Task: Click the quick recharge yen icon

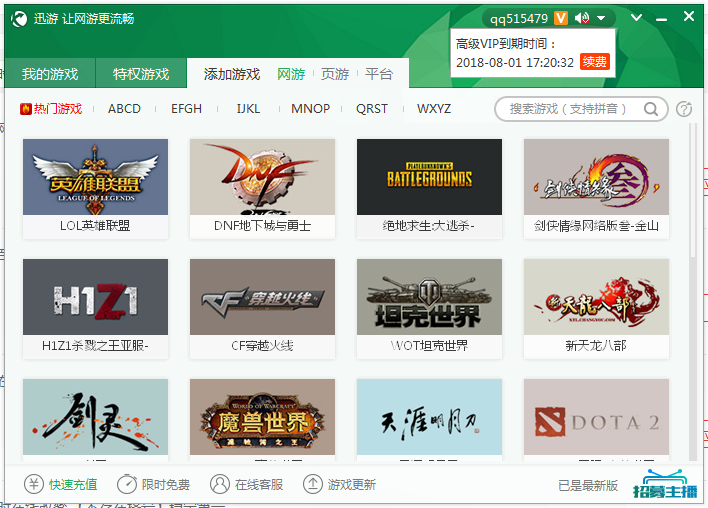Action: [34, 484]
